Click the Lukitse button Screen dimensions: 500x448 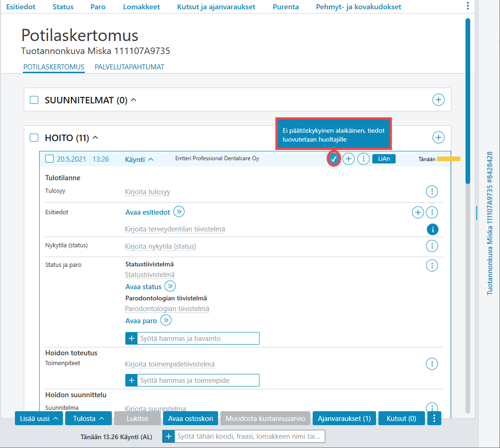(x=137, y=418)
